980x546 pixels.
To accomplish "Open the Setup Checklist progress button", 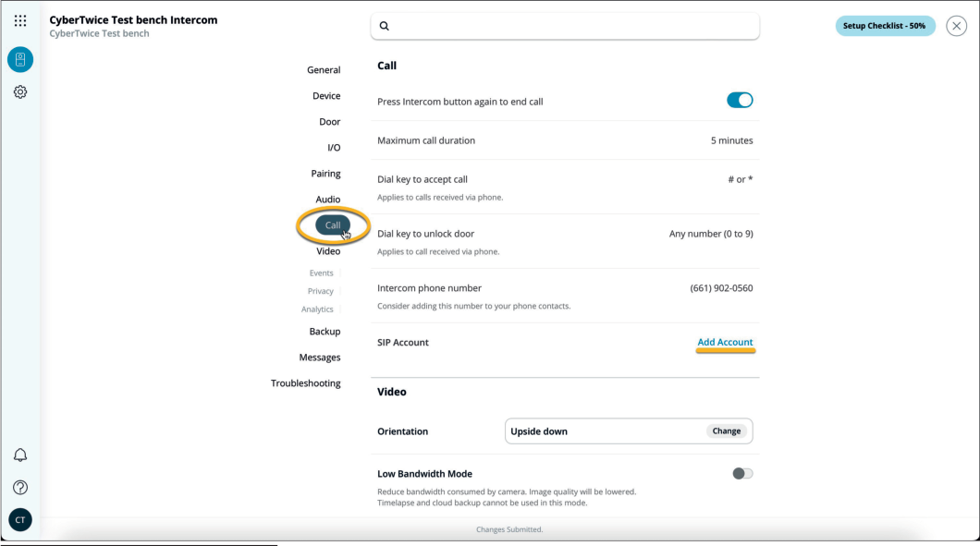I will (885, 25).
